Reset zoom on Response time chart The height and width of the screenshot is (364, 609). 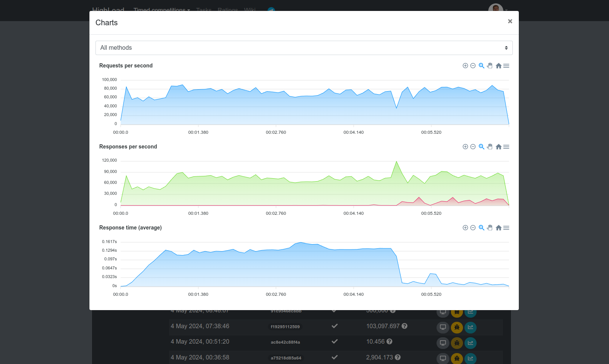(x=498, y=228)
